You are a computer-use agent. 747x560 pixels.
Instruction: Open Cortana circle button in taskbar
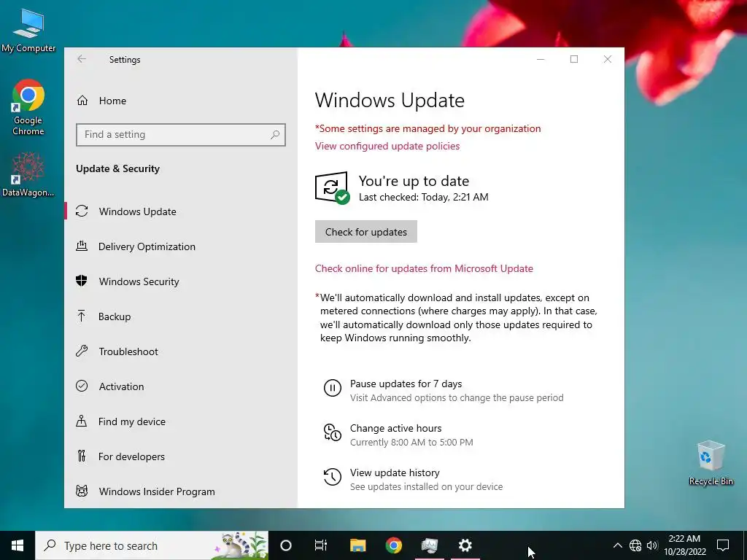286,545
